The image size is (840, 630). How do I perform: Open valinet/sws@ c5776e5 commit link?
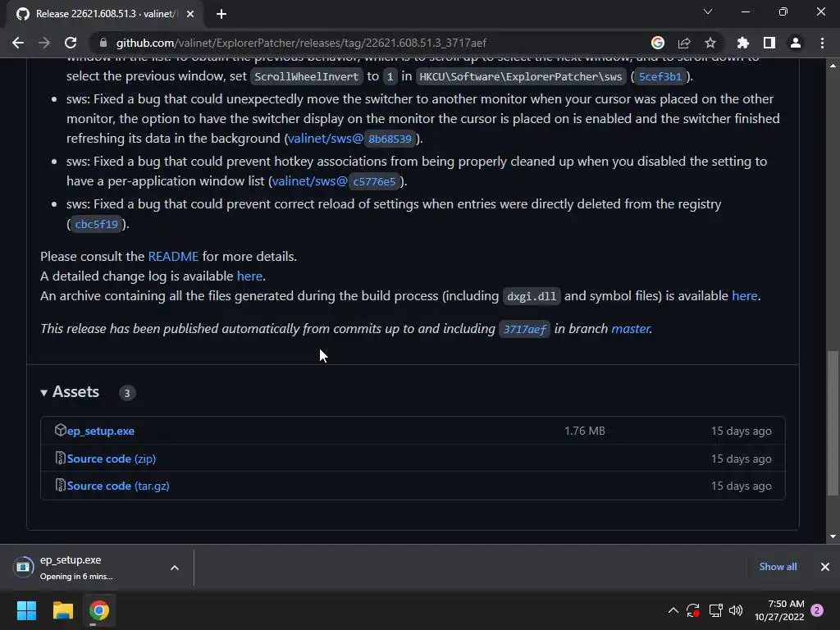pyautogui.click(x=336, y=181)
